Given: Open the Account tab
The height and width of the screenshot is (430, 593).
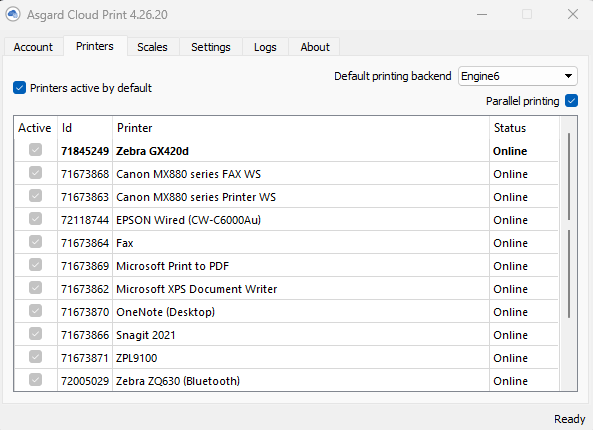Looking at the screenshot, I should tap(33, 47).
